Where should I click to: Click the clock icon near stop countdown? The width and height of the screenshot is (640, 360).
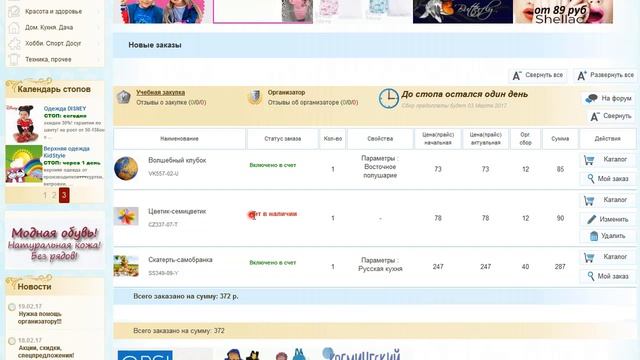(388, 98)
